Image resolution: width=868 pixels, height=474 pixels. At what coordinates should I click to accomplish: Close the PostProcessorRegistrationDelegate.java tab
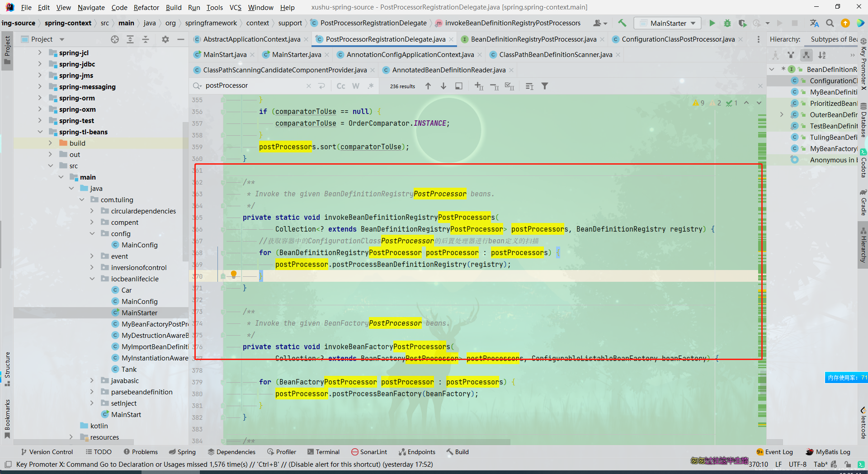point(451,40)
